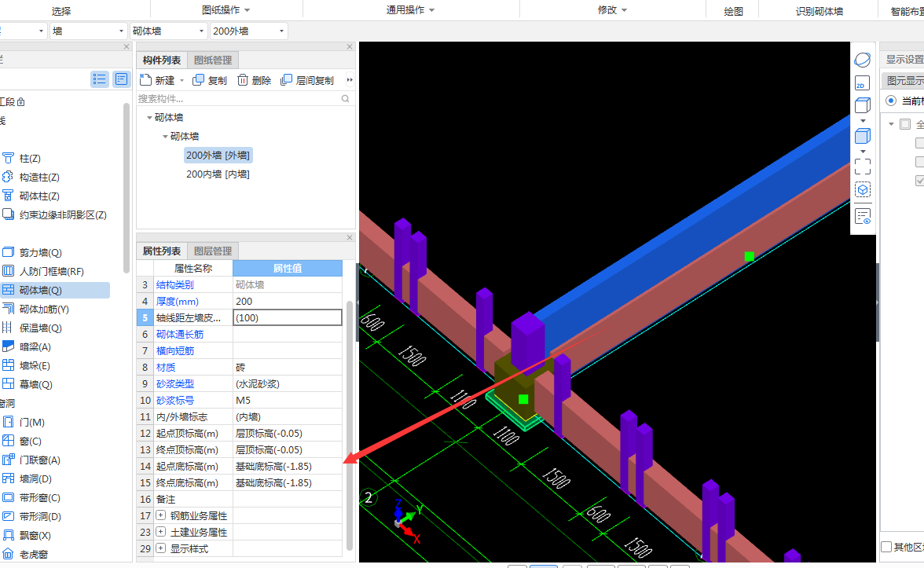Switch to the 图纸管理 tab
This screenshot has width=924, height=568.
(x=213, y=60)
